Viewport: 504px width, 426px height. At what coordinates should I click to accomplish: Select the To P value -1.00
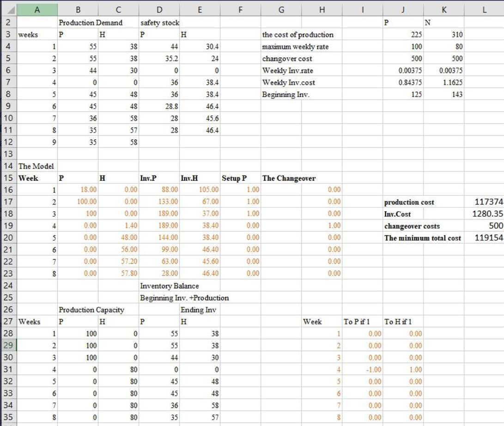coord(362,370)
